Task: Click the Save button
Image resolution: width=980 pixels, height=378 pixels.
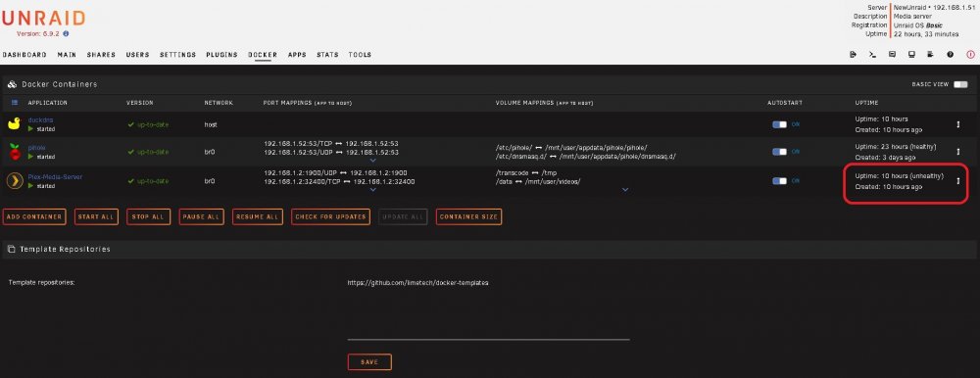Action: point(369,361)
